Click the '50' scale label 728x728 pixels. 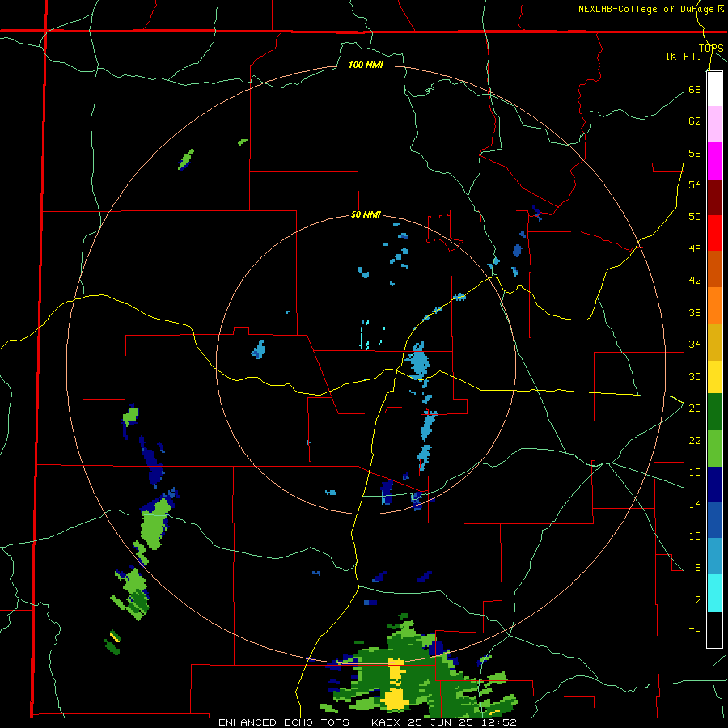point(695,216)
